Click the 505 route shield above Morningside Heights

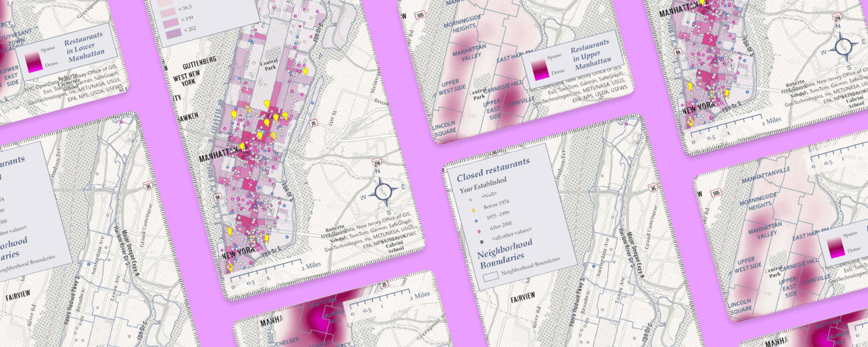[x=419, y=15]
